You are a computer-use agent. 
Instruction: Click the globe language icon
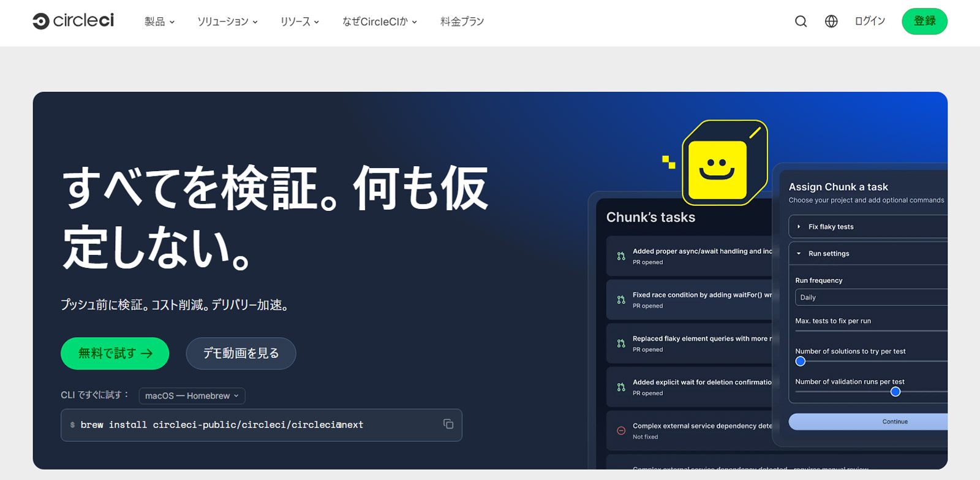pos(831,21)
